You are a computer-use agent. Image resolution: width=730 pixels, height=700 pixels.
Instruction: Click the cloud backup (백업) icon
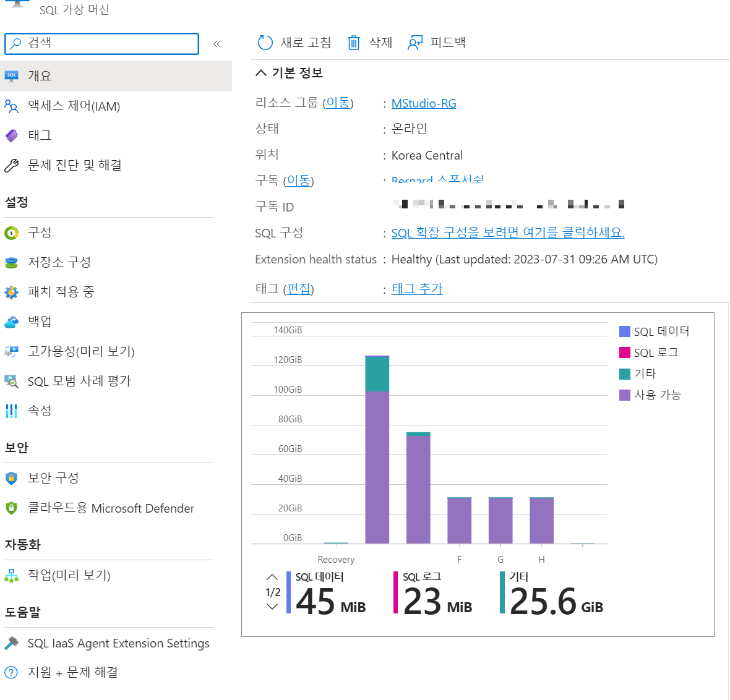point(12,322)
